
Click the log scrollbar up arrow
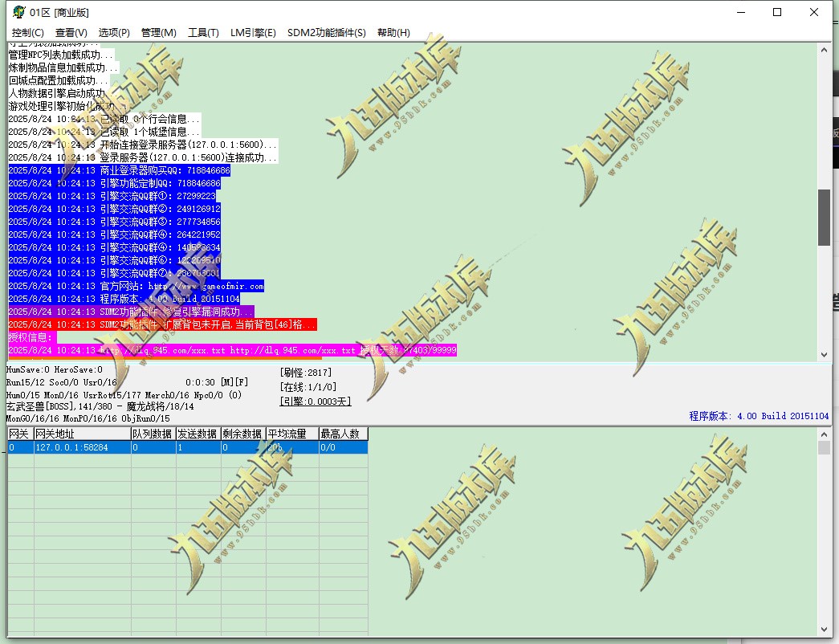824,50
